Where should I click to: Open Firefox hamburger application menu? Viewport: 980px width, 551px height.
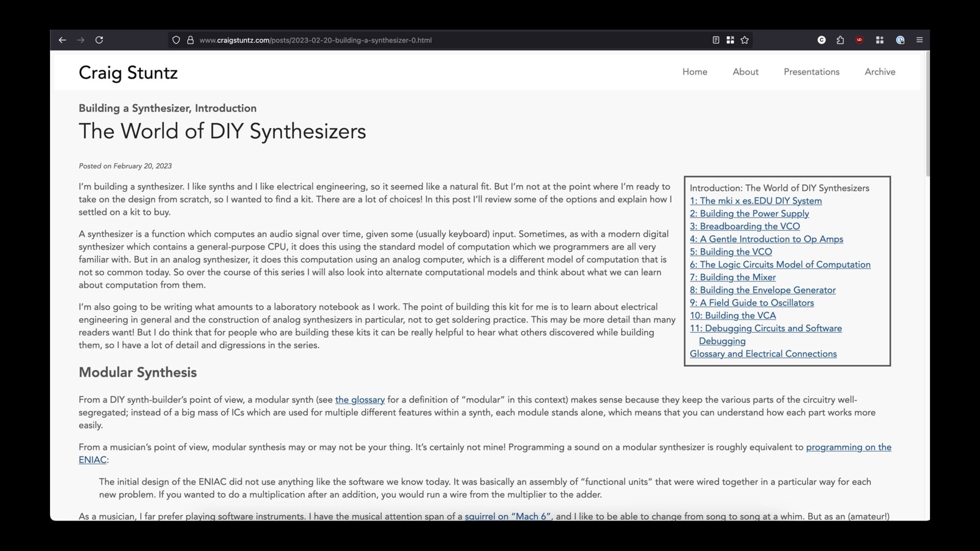tap(920, 40)
